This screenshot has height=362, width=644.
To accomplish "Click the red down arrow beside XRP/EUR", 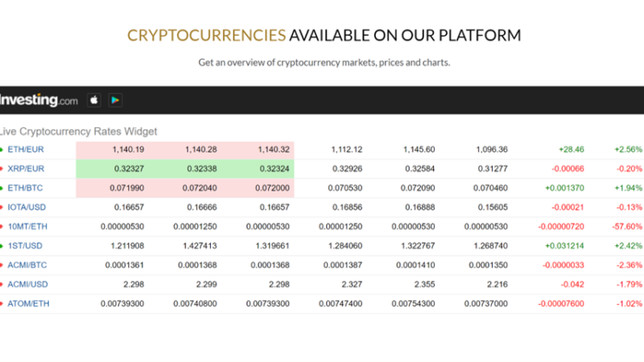I will tap(2, 169).
